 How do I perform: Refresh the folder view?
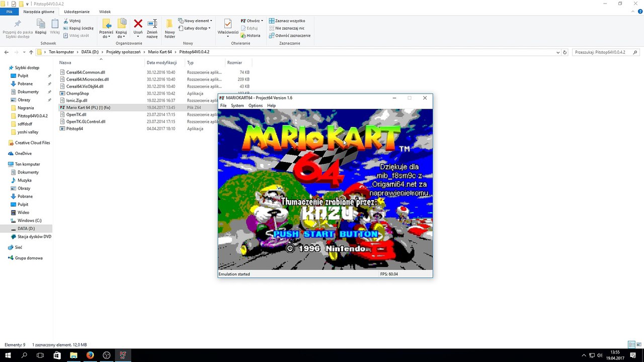point(565,52)
